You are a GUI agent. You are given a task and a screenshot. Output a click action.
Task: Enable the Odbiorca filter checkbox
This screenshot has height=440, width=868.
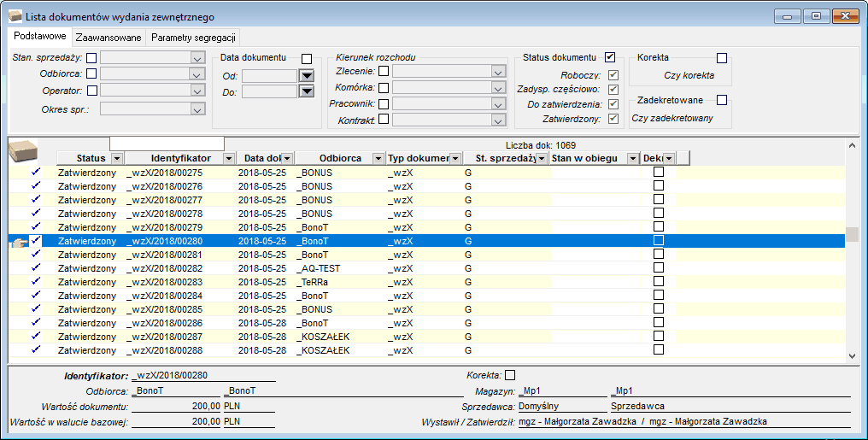[x=92, y=73]
